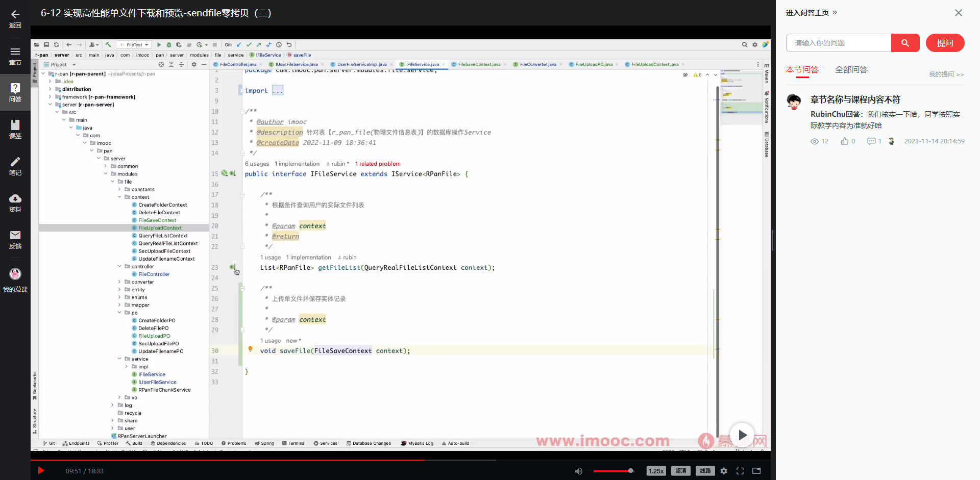Open my imooc avatar icon
This screenshot has height=480, width=980.
15,274
